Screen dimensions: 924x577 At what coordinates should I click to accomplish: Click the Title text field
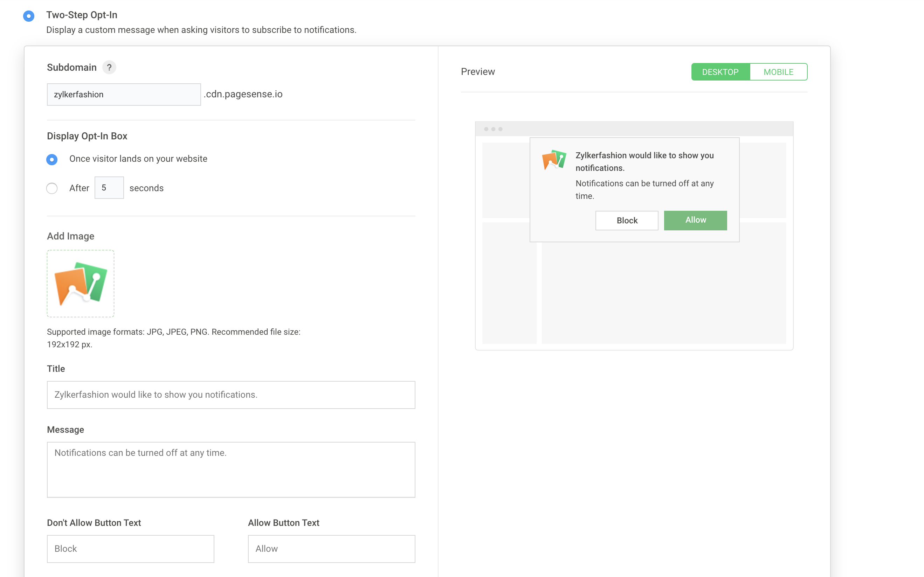pos(231,395)
